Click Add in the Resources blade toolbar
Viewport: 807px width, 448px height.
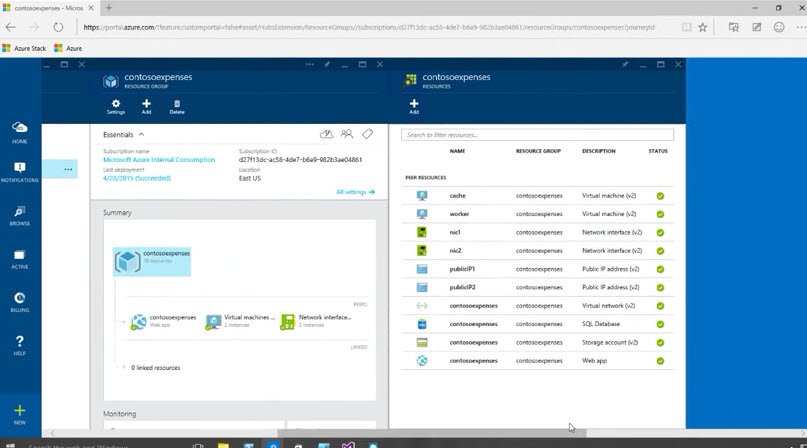click(414, 107)
